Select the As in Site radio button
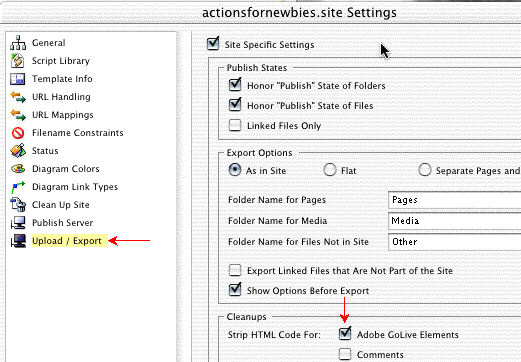The height and width of the screenshot is (362, 521). coord(235,170)
